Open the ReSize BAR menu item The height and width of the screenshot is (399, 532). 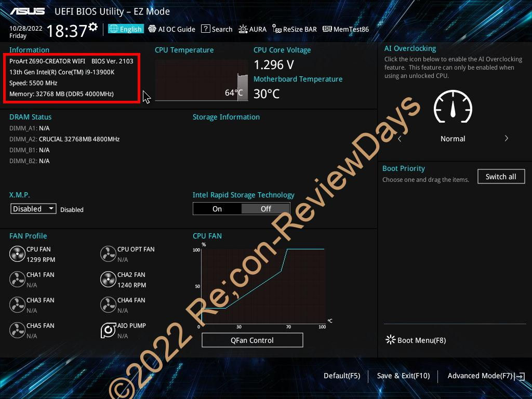[x=295, y=29]
